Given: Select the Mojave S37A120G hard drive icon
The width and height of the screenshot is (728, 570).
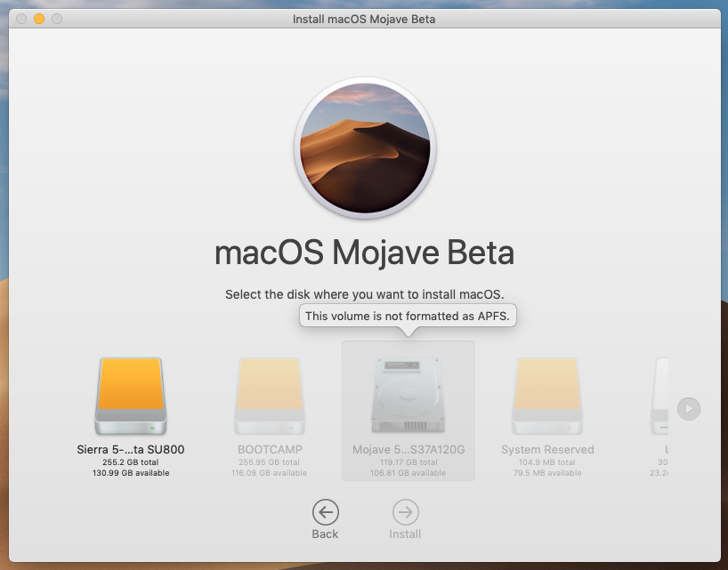Looking at the screenshot, I should tap(408, 395).
